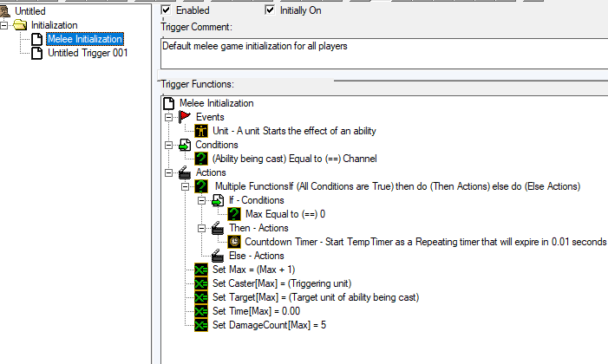Select Untitled Trigger 001 in the tree

(x=88, y=53)
